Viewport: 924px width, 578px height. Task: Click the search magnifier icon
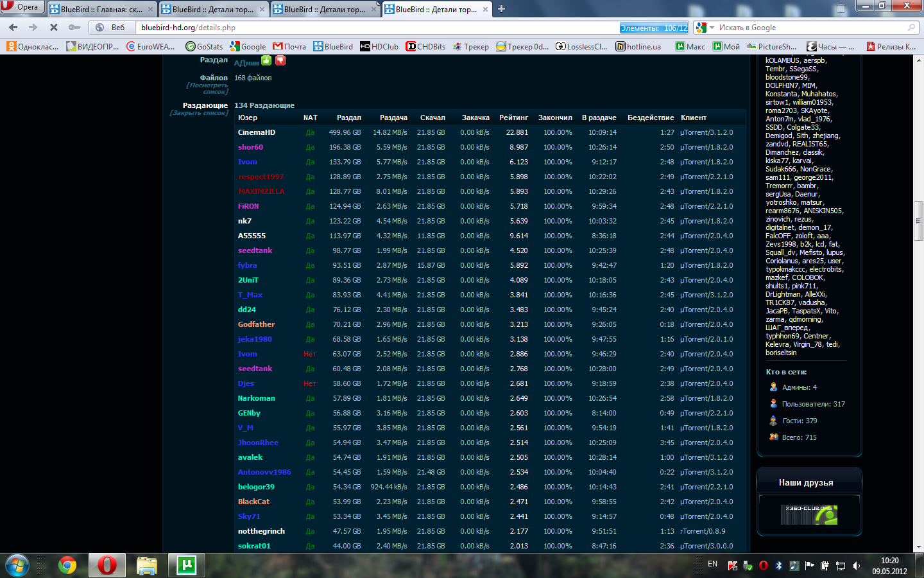coord(911,28)
